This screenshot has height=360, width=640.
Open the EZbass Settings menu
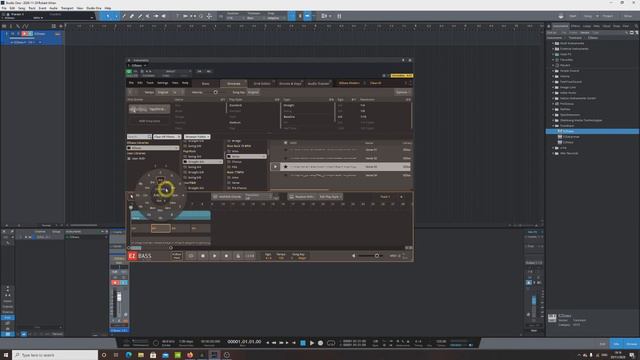point(162,83)
